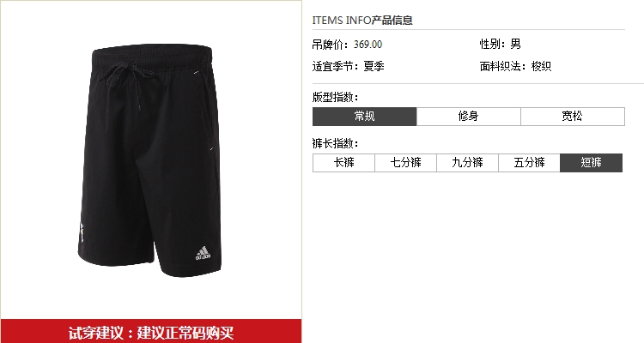Choose the 七分裤 length option
Screen dimensions: 644x343
click(x=406, y=163)
